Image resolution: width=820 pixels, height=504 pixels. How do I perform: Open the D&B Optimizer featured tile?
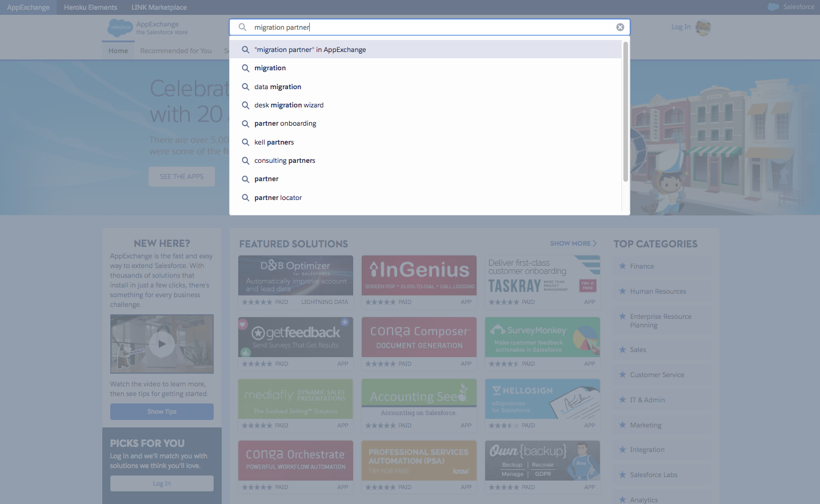coord(295,282)
